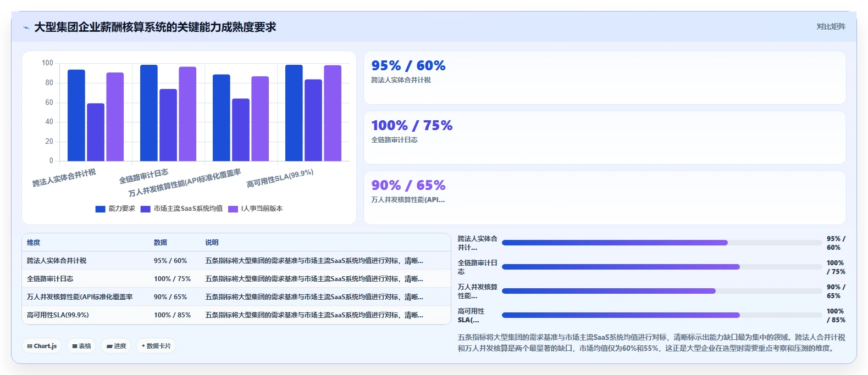This screenshot has width=868, height=375.
Task: Click the 对比矩阵 label in header
Action: [x=831, y=26]
